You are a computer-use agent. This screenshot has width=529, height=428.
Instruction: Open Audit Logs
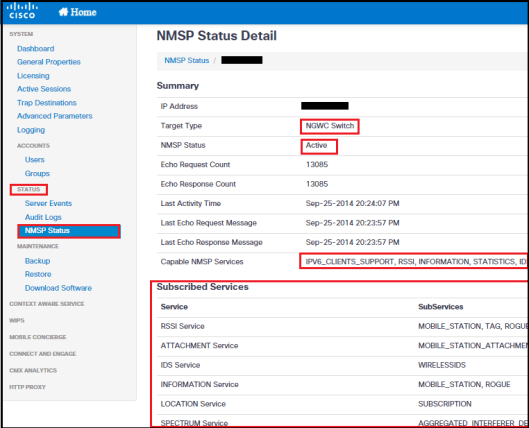point(43,217)
